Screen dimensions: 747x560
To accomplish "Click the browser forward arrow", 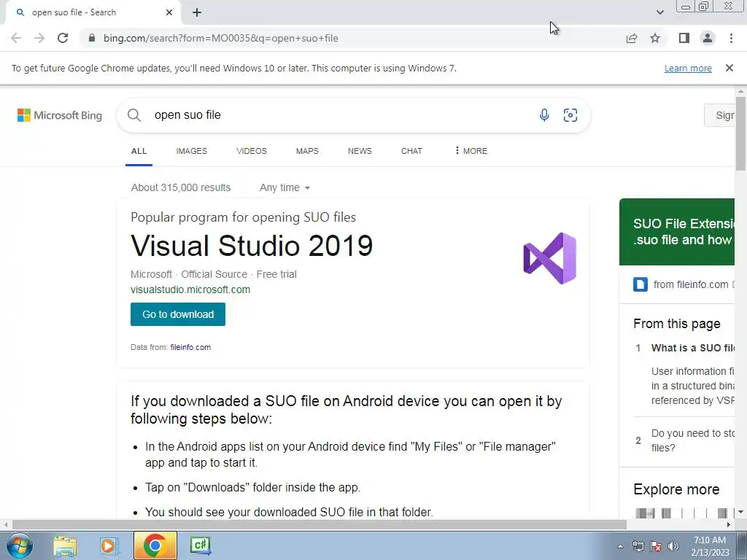I will click(x=39, y=38).
